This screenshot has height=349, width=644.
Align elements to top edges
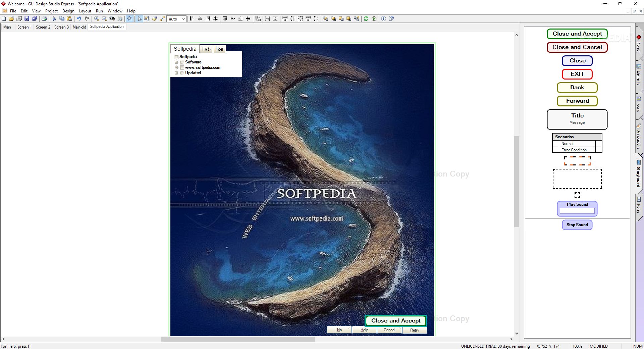(x=225, y=19)
